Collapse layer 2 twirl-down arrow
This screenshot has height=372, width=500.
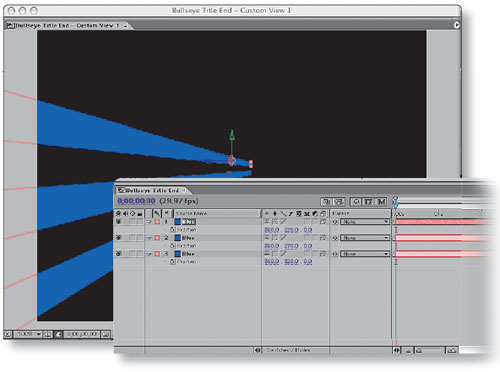tap(150, 238)
